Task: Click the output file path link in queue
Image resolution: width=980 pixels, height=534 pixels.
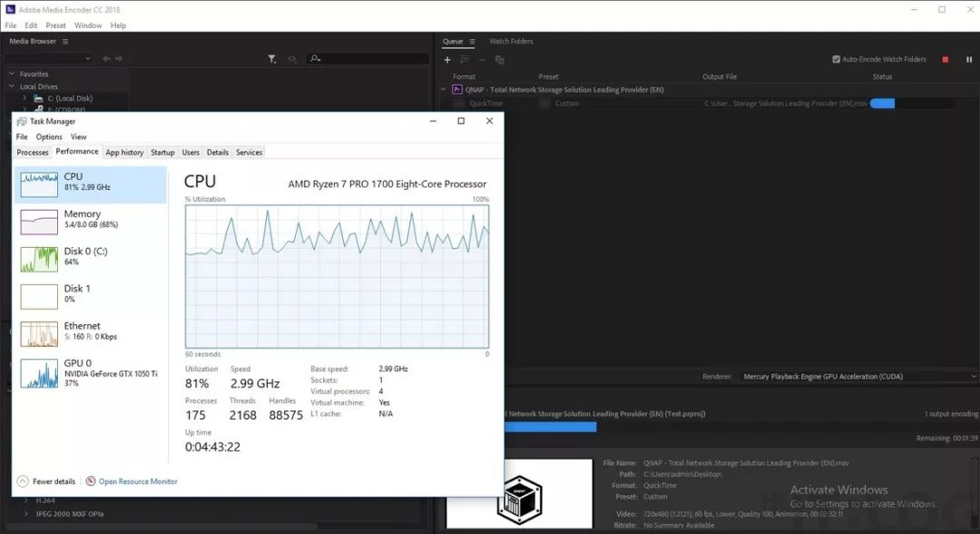Action: coord(786,104)
